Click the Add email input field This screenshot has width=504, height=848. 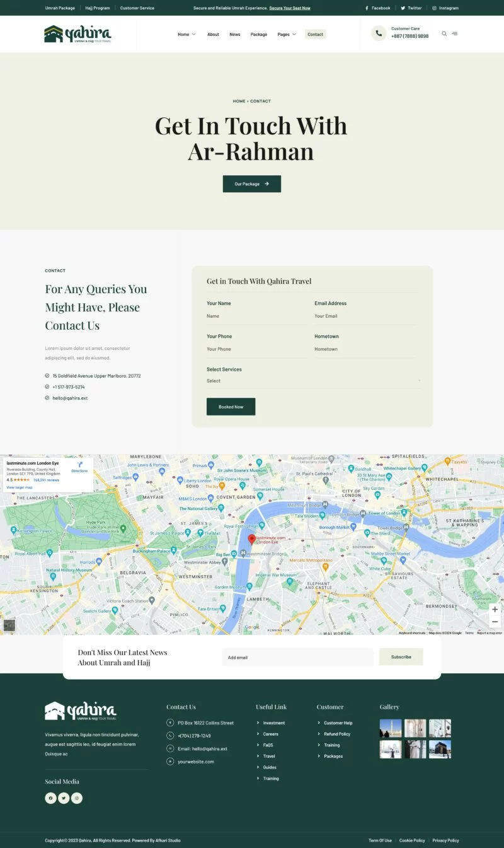(x=297, y=658)
